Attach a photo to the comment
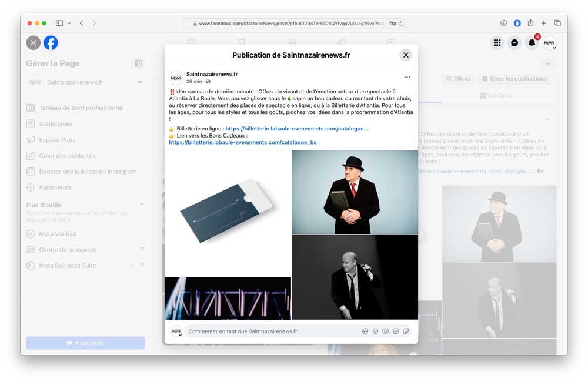 (x=386, y=331)
